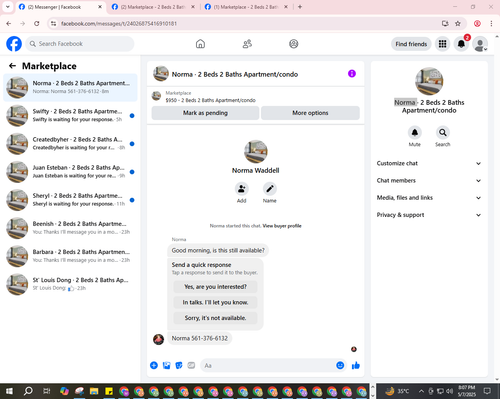Click the Facebook logo icon

[x=14, y=44]
